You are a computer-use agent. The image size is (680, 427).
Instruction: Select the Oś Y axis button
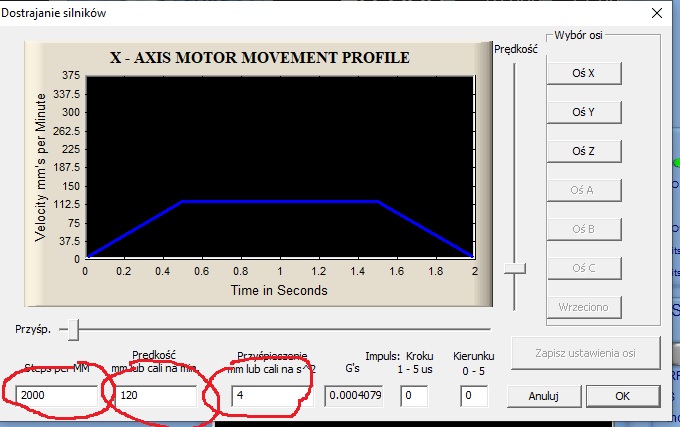coord(584,112)
